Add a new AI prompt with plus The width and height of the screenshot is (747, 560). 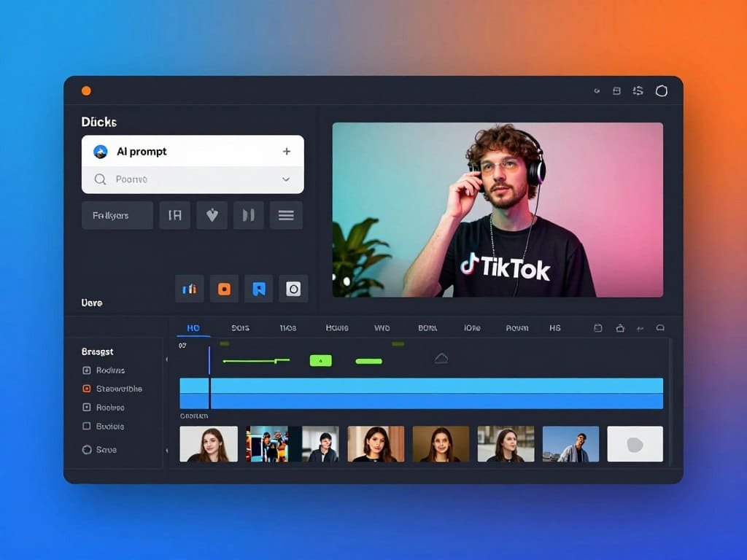pos(286,152)
